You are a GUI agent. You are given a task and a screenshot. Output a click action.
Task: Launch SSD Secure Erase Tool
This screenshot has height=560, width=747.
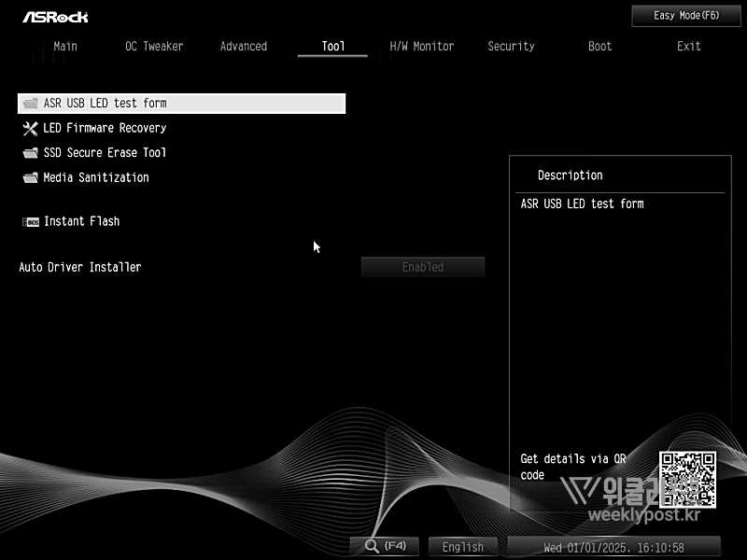pyautogui.click(x=105, y=153)
